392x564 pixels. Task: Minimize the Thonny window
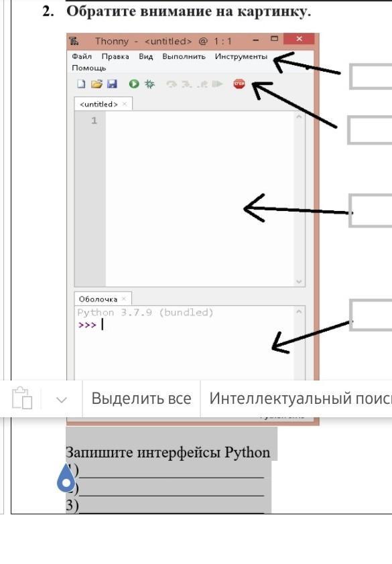[256, 40]
